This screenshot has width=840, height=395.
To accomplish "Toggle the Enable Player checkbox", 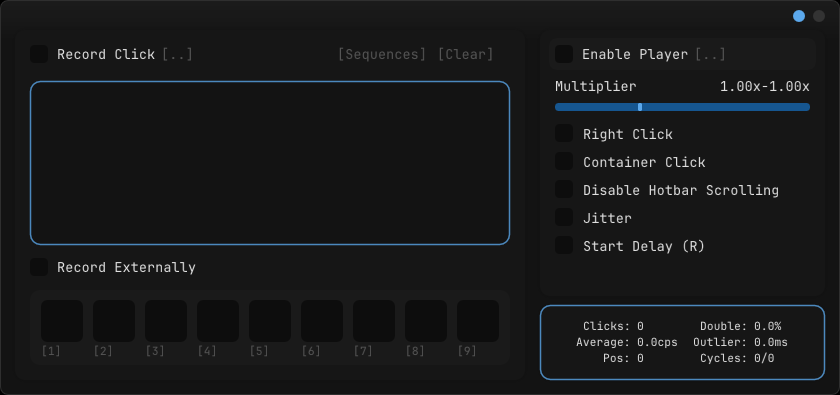I will tap(564, 54).
